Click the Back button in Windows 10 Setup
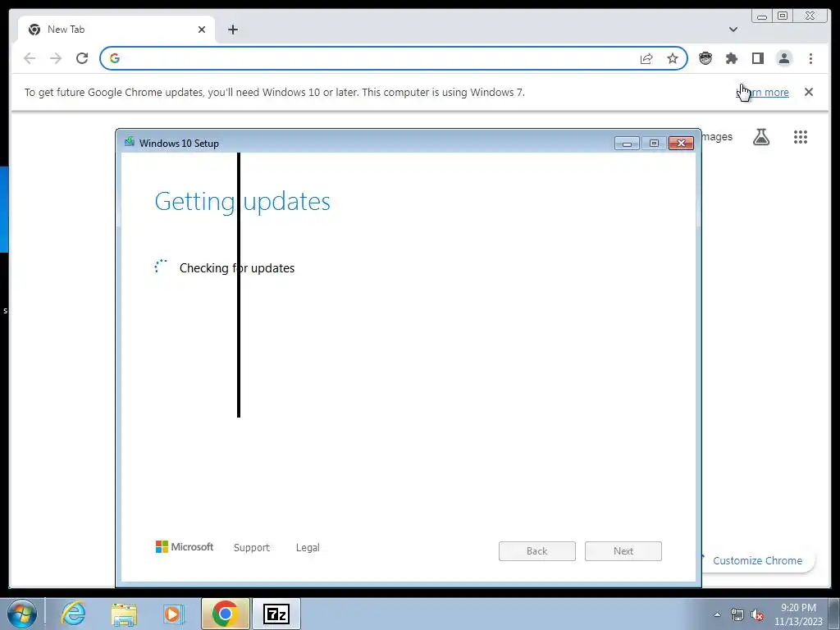The height and width of the screenshot is (630, 840). click(x=536, y=550)
